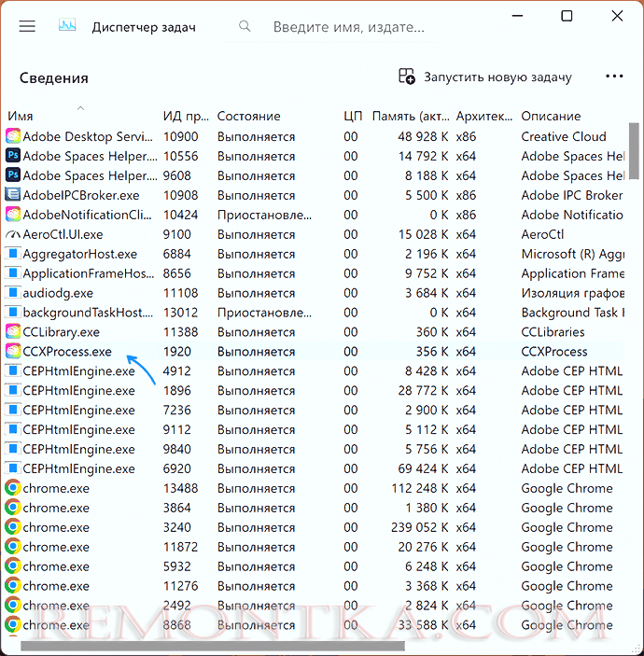Click the search magnifier icon
The width and height of the screenshot is (644, 656).
[x=245, y=27]
